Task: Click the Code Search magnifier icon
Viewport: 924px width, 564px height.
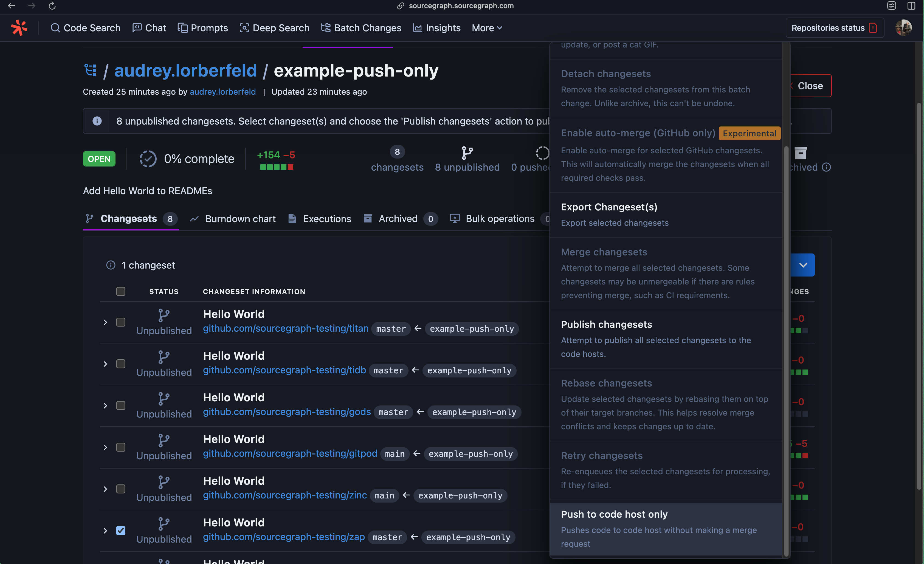Action: tap(55, 28)
